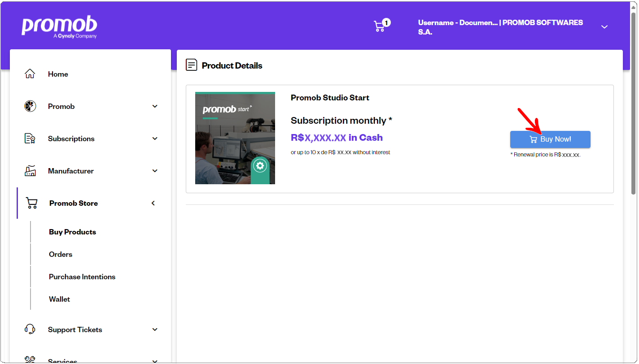Go to Home in sidebar
The image size is (639, 364).
pos(58,74)
